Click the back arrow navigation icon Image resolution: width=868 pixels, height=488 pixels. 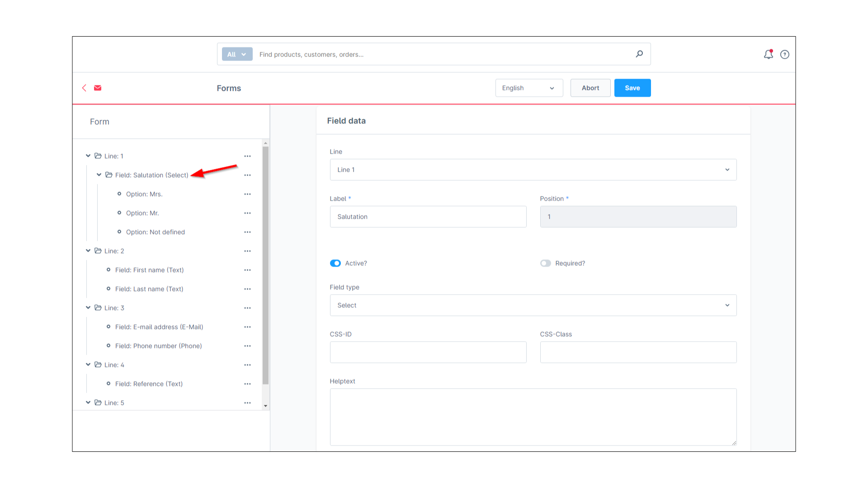pyautogui.click(x=84, y=88)
